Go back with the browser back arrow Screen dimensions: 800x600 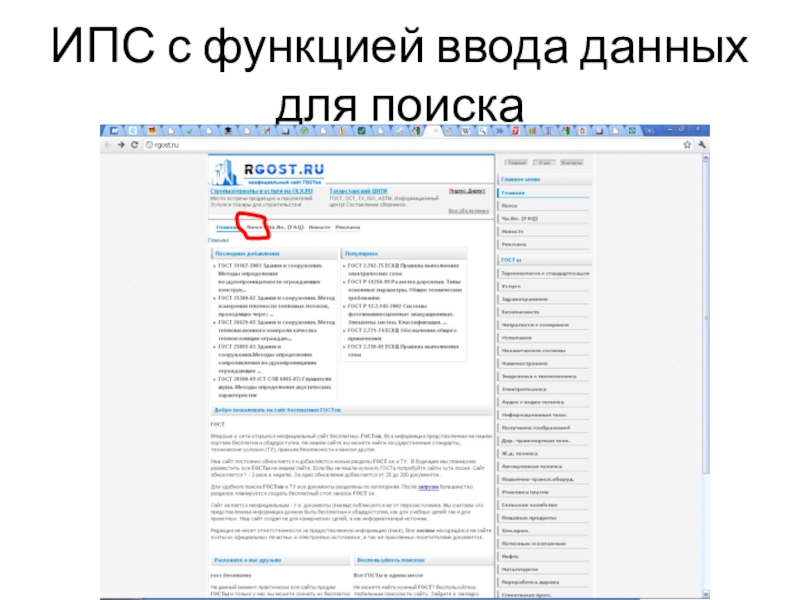click(108, 145)
